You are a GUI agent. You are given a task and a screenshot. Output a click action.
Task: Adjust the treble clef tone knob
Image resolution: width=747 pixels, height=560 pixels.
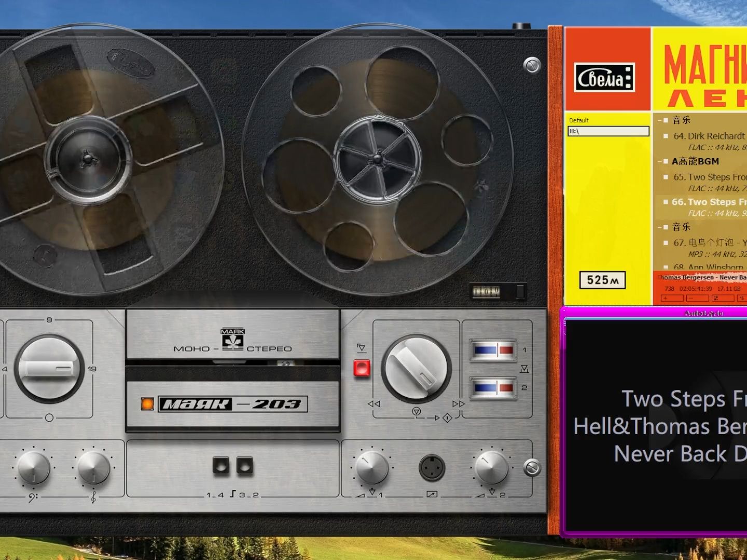93,467
